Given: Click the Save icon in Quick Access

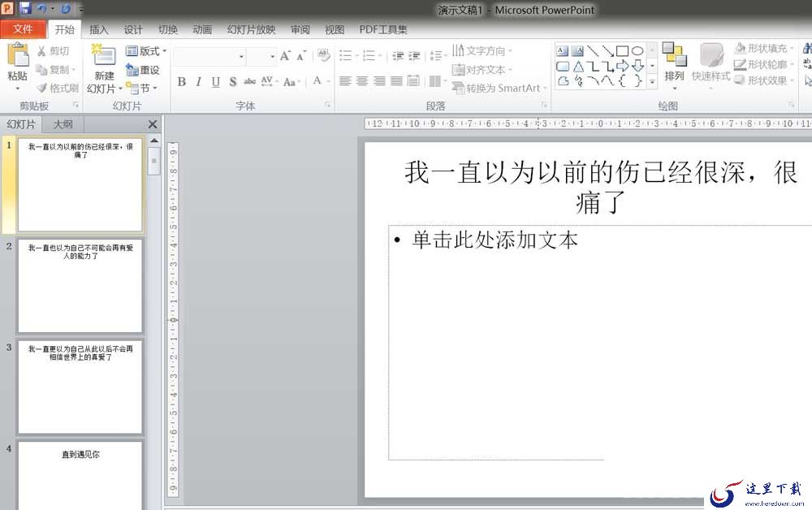Looking at the screenshot, I should point(25,8).
